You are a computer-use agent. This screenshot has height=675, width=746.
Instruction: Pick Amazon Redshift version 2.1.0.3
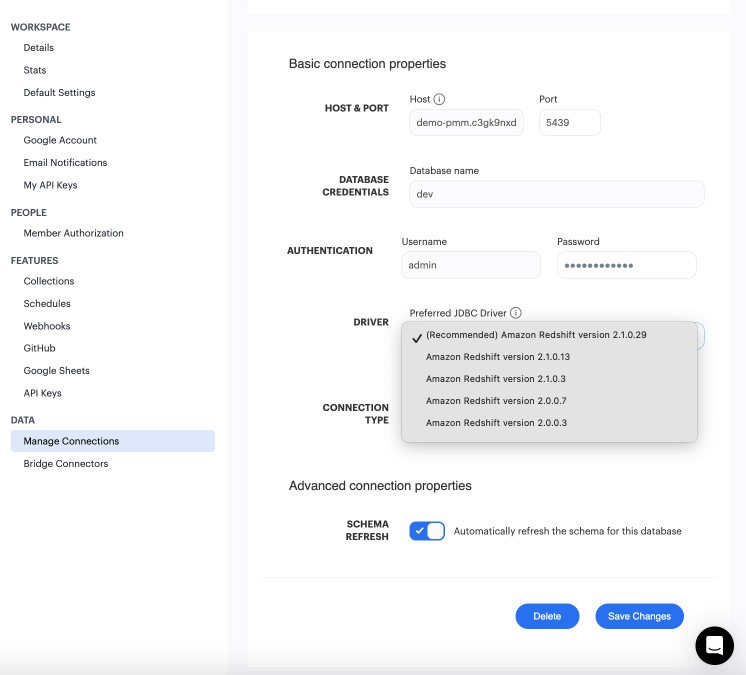point(495,379)
